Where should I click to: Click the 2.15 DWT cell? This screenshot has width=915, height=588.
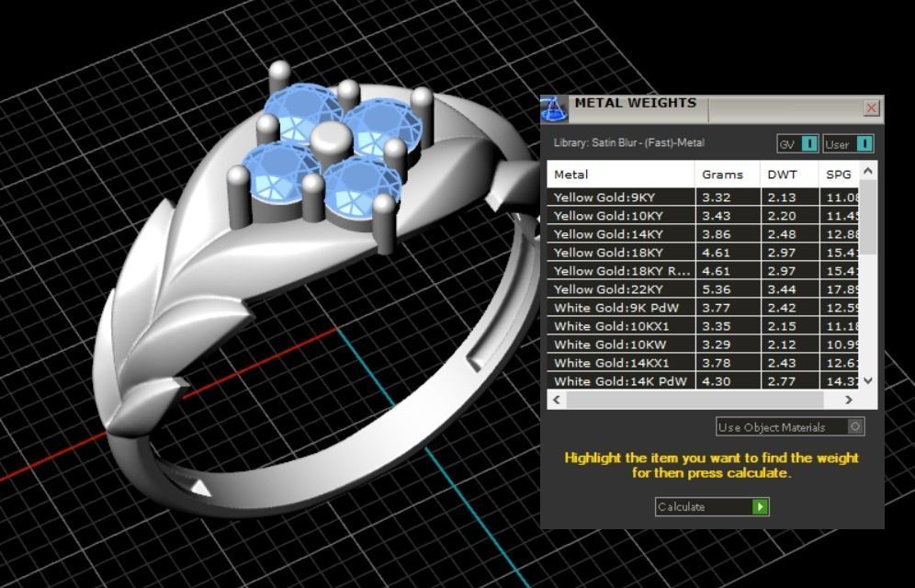point(789,325)
